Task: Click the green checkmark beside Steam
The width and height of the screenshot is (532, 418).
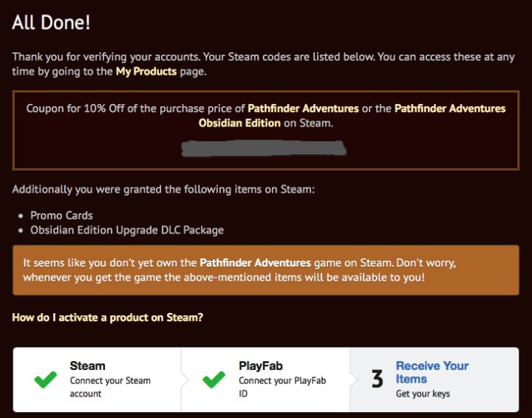Action: tap(45, 380)
